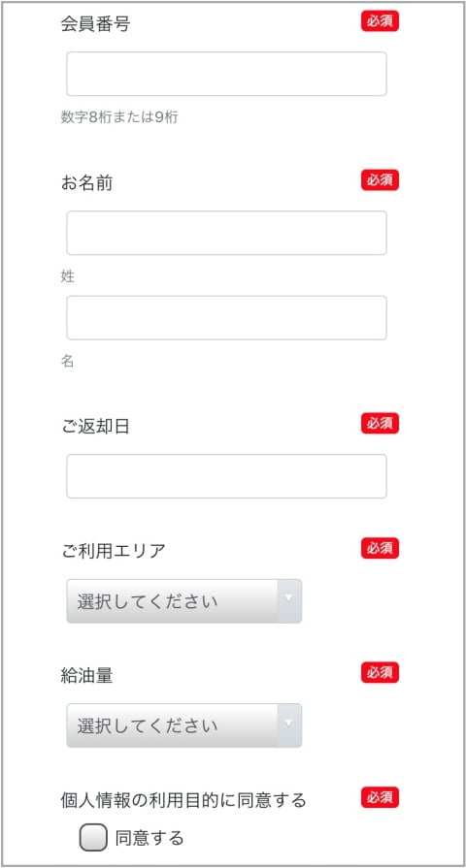The image size is (466, 868).
Task: Click the 会員番号 field label
Action: click(95, 24)
